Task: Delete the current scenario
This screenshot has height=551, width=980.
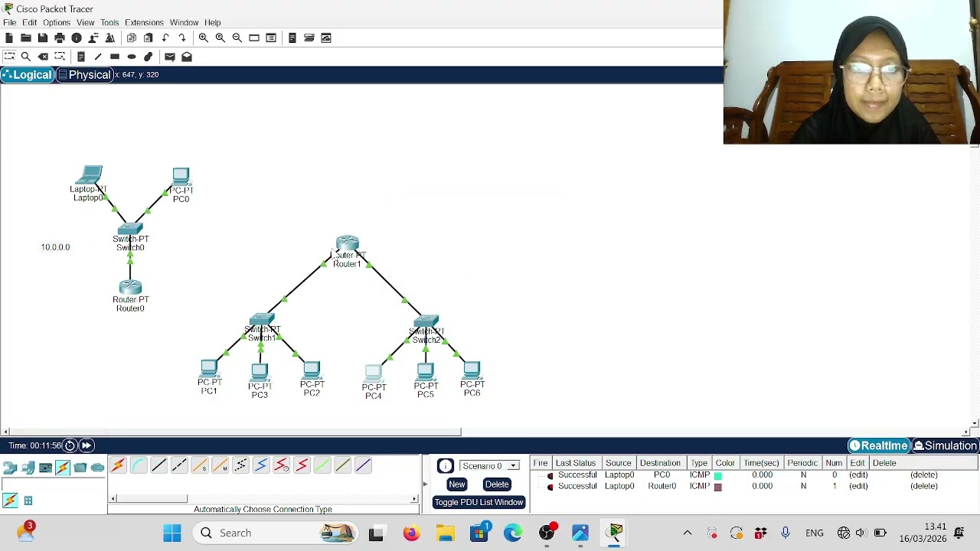Action: tap(497, 484)
